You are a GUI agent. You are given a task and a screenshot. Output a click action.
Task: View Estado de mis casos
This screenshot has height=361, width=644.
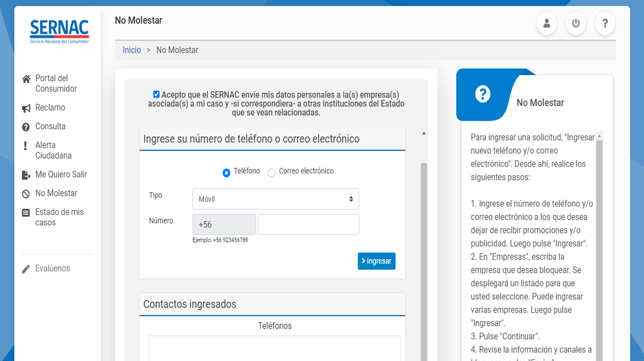pos(59,217)
